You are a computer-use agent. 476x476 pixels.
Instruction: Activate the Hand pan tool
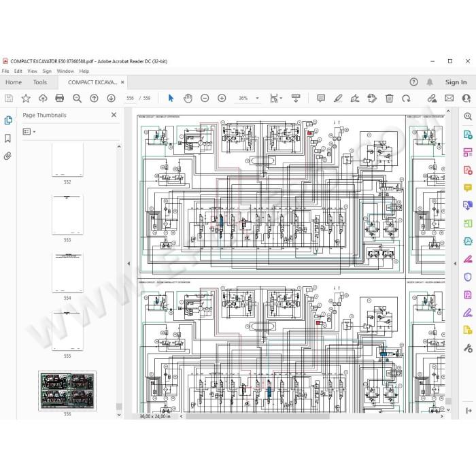point(188,98)
